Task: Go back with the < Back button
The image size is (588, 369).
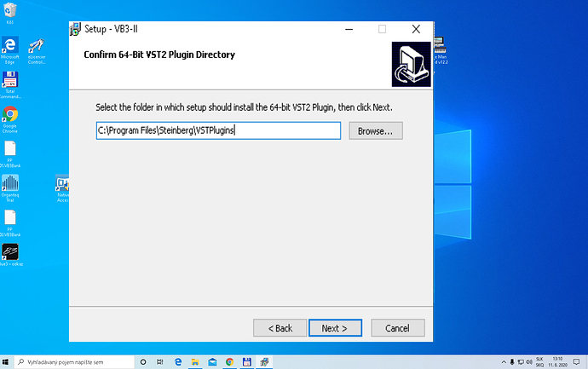Action: tap(280, 328)
